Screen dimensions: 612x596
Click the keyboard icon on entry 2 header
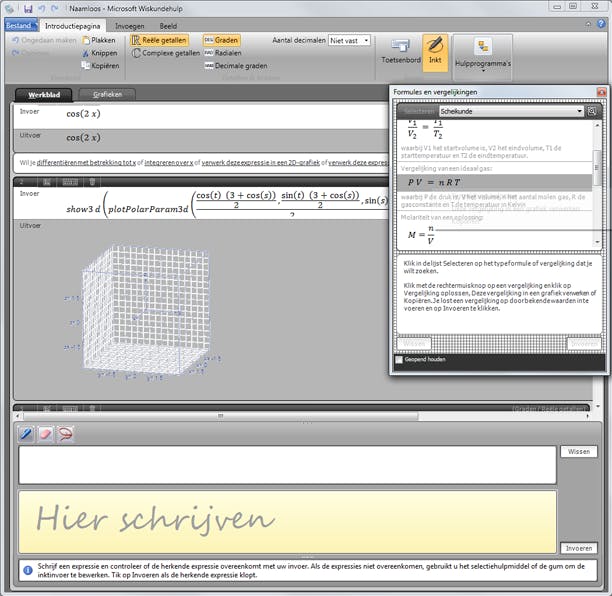pyautogui.click(x=70, y=182)
